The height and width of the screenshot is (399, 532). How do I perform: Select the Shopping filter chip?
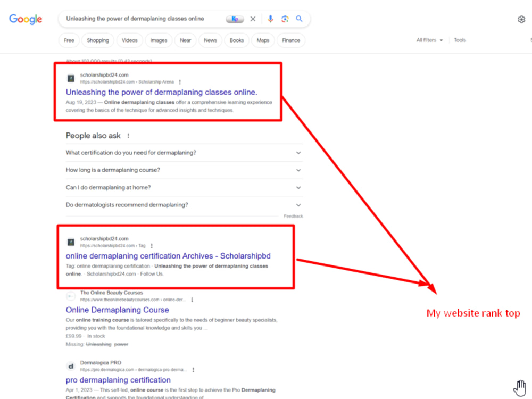coord(98,40)
